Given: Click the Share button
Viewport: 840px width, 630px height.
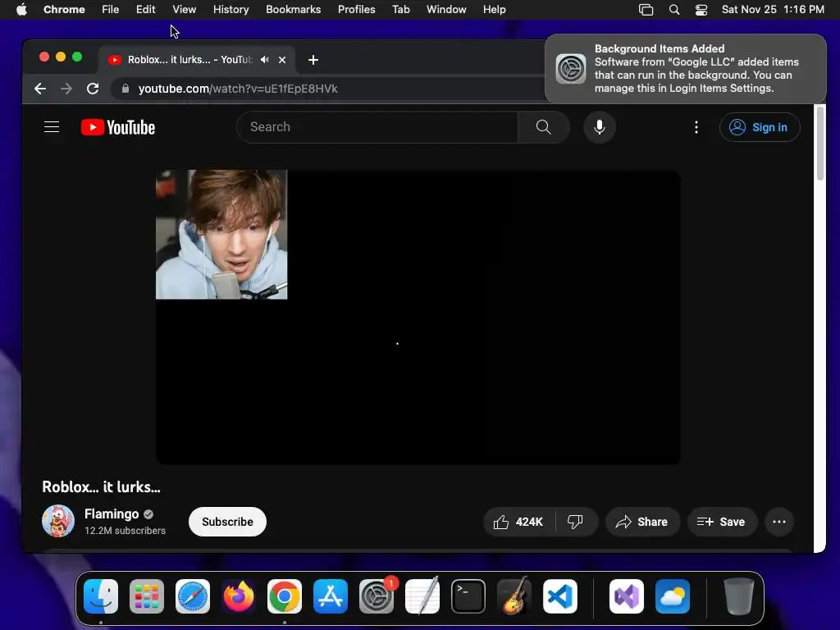Looking at the screenshot, I should coord(642,522).
